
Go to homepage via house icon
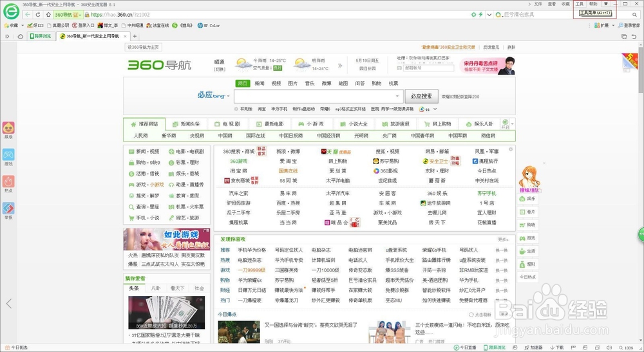[x=48, y=14]
